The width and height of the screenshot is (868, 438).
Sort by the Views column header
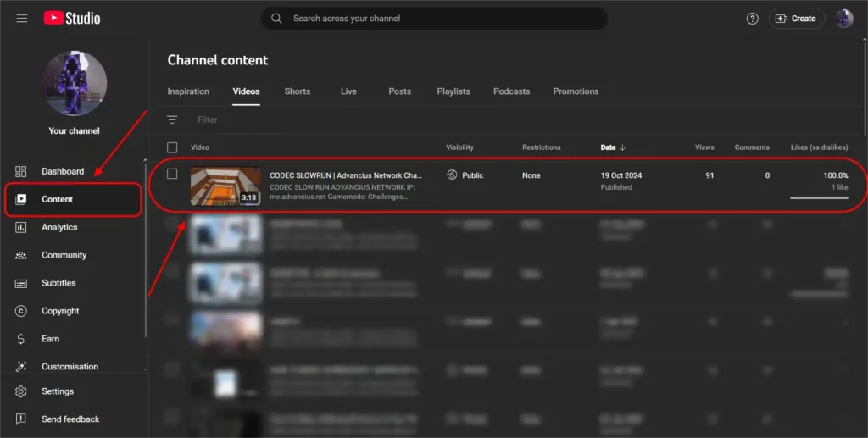pyautogui.click(x=704, y=147)
